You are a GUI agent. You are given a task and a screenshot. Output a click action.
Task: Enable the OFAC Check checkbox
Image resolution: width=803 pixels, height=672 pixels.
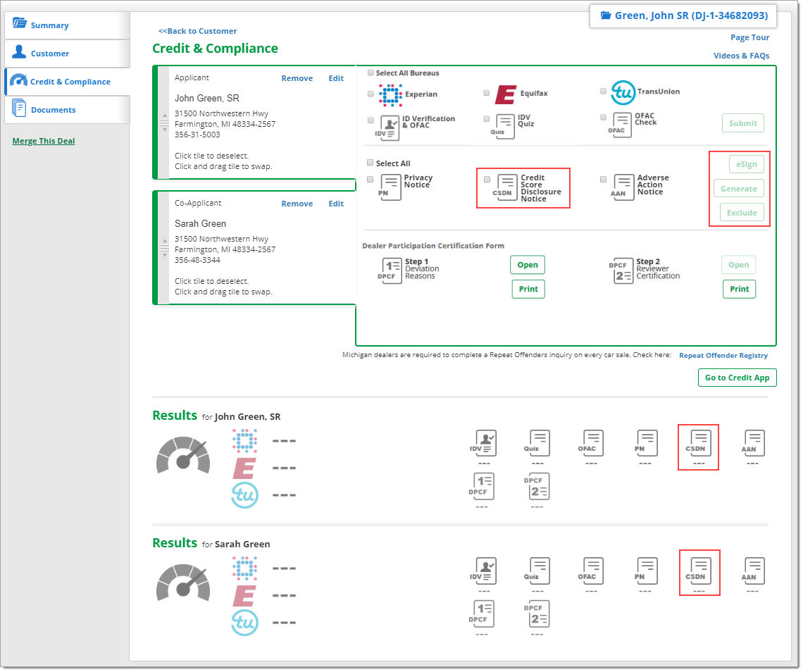[x=603, y=118]
